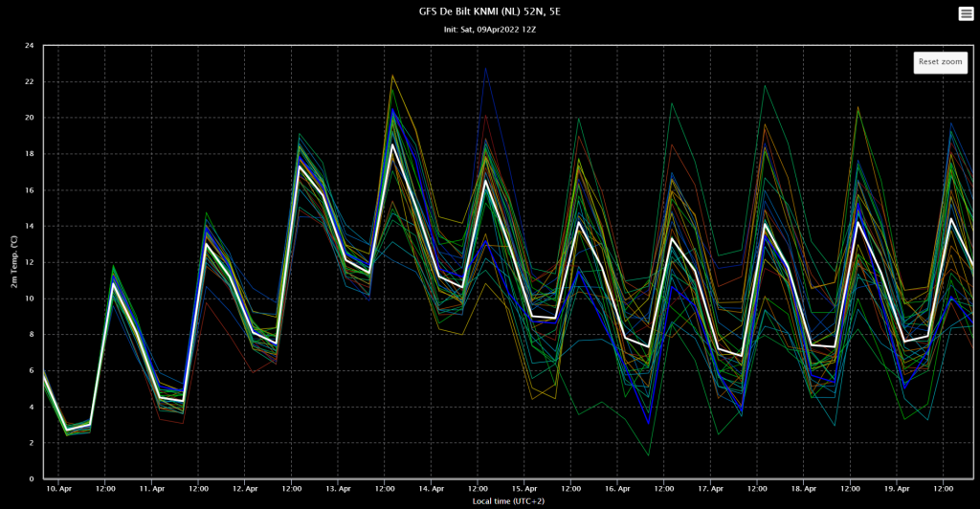Viewport: 980px width, 509px height.
Task: Select the 17. Apr x-axis label
Action: [711, 489]
